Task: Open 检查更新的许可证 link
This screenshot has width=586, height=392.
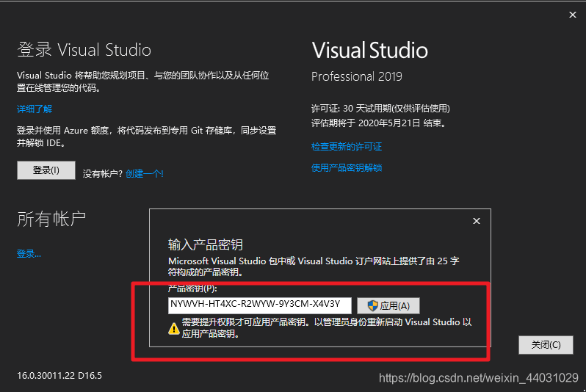Action: 347,147
